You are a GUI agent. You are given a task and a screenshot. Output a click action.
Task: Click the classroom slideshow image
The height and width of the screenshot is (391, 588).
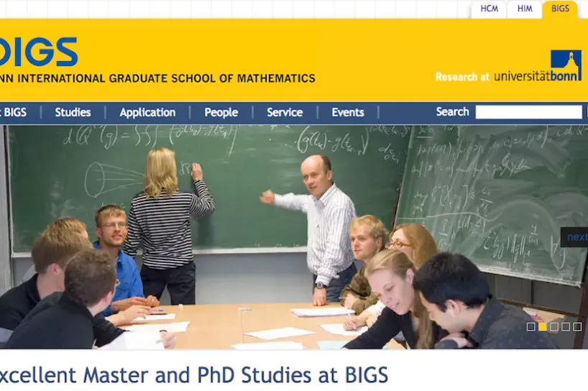pos(294,237)
